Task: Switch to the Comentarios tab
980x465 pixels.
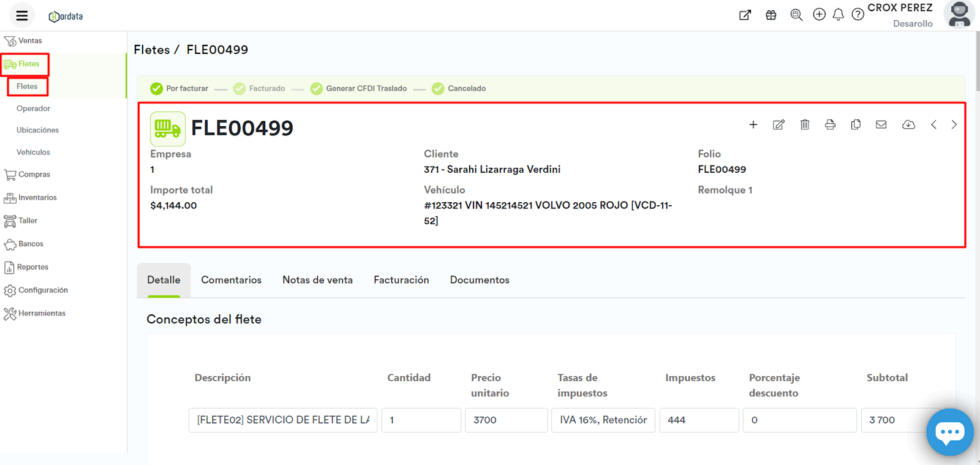Action: click(x=231, y=280)
